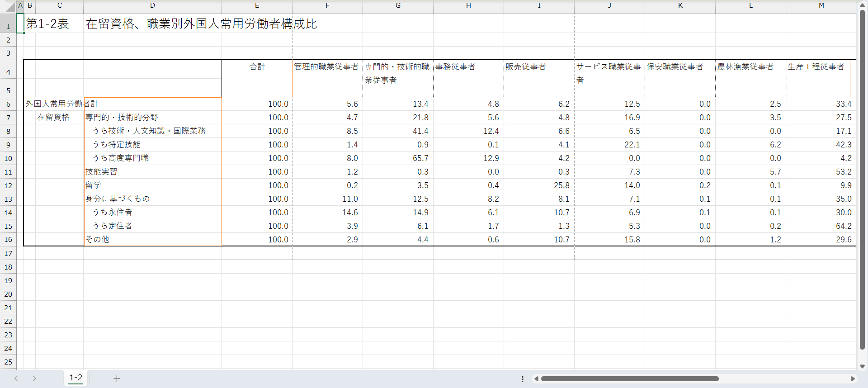Image resolution: width=868 pixels, height=388 pixels.
Task: Select row 6 header
Action: [8, 104]
